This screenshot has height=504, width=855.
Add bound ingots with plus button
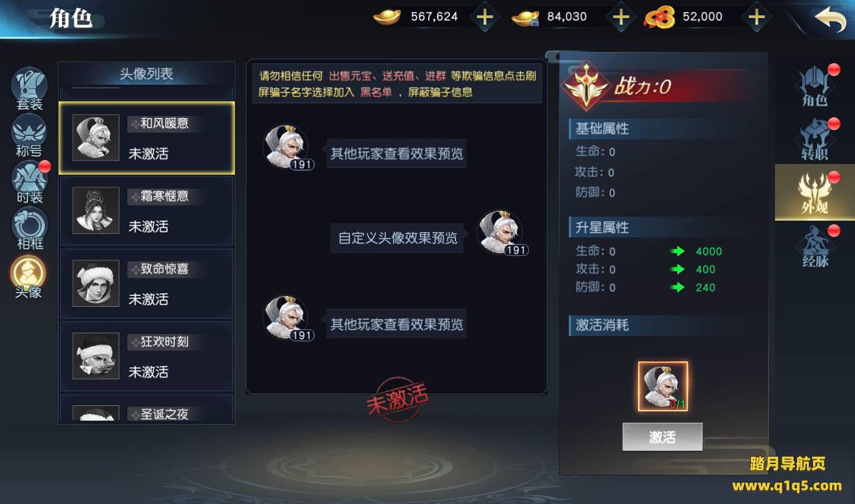point(621,17)
